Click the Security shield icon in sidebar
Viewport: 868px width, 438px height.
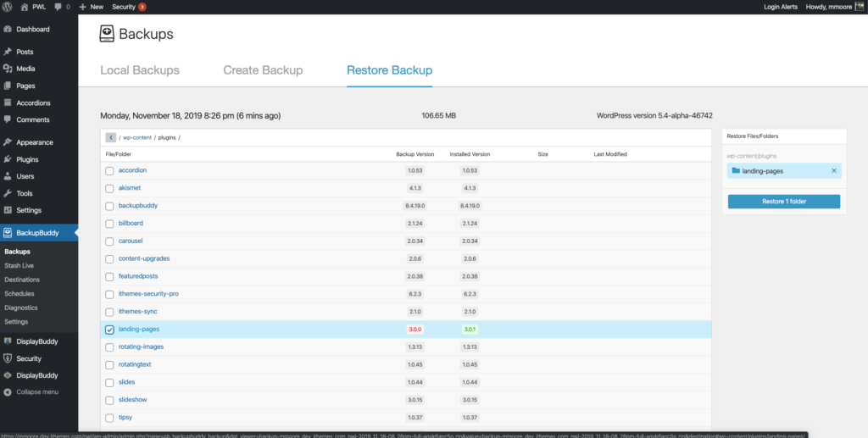pos(7,358)
